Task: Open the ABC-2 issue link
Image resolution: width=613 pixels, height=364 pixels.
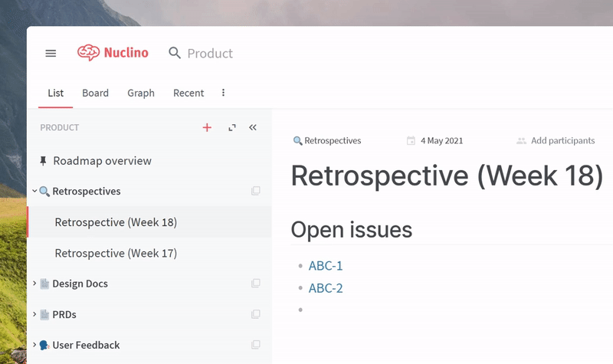Action: (326, 288)
